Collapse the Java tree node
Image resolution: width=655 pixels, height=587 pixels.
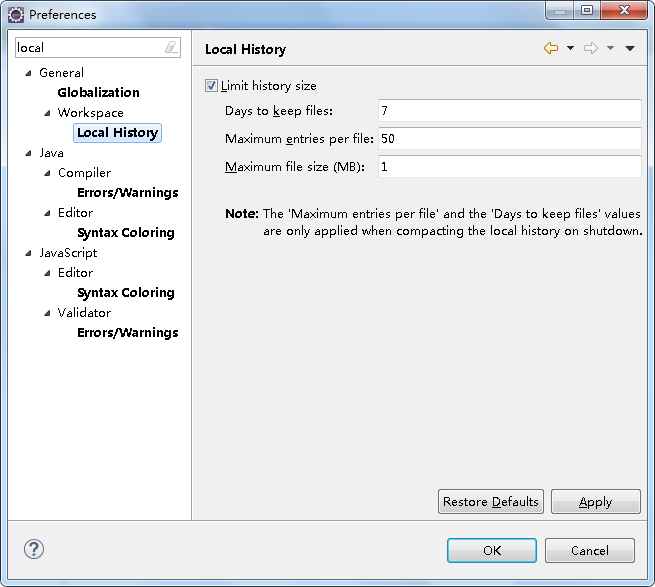(x=28, y=153)
